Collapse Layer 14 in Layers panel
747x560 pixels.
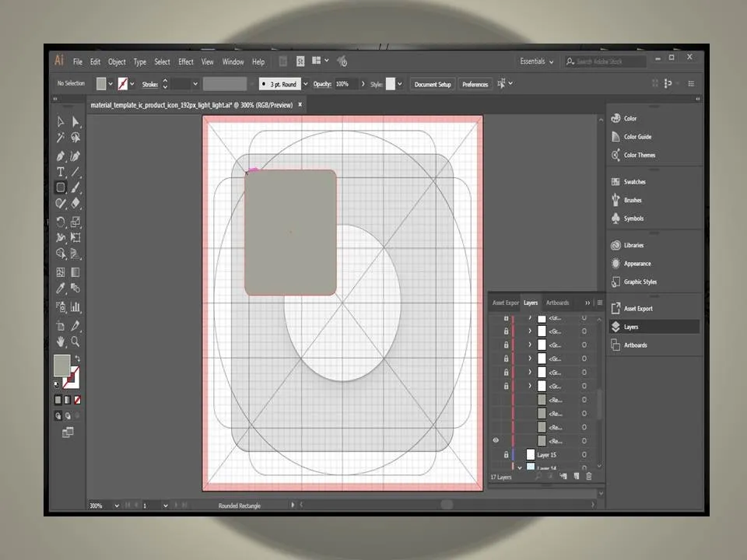[519, 467]
